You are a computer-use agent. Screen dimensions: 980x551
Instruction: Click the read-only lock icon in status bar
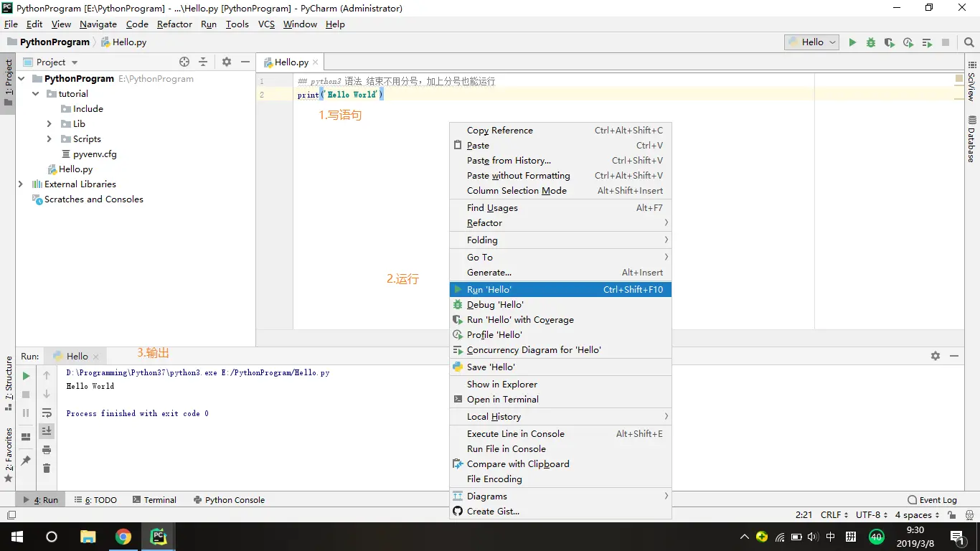(x=951, y=515)
